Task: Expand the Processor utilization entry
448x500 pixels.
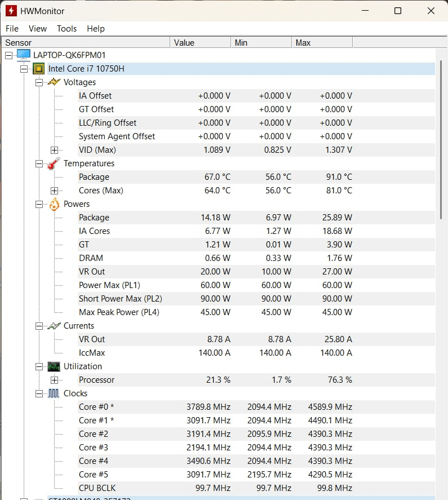Action: click(55, 379)
